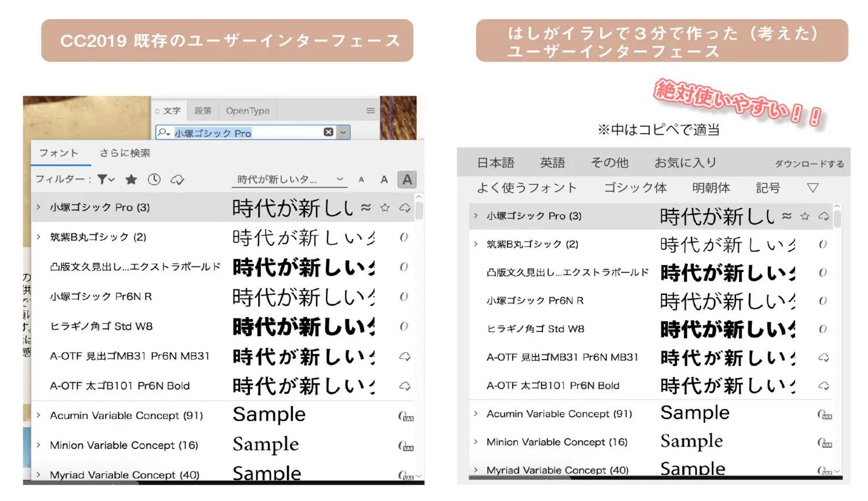
Task: Click cloud icon on left A-OTF 見出ゴMB31 row
Action: [404, 356]
